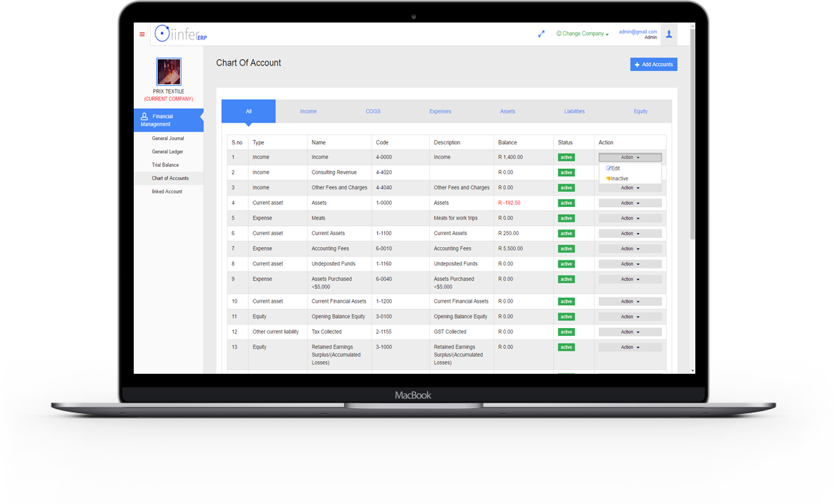
Task: Click active status badge for Assets 1-0000
Action: coord(566,203)
